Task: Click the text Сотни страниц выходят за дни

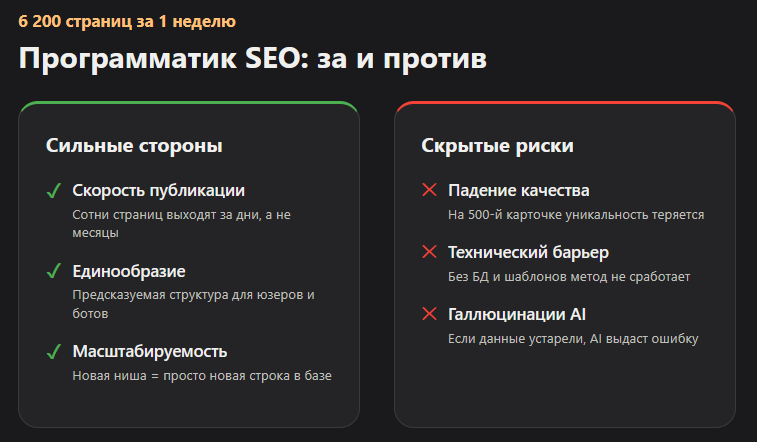Action: click(167, 215)
